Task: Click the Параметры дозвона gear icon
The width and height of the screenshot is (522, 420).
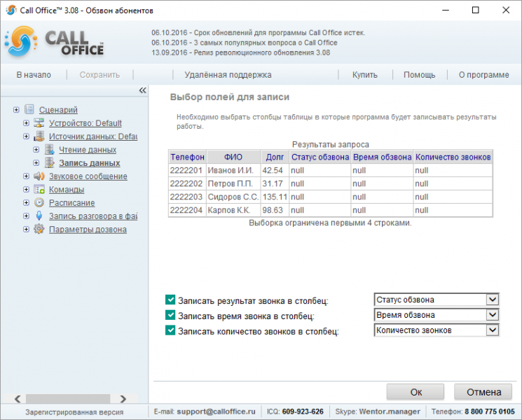Action: point(39,229)
